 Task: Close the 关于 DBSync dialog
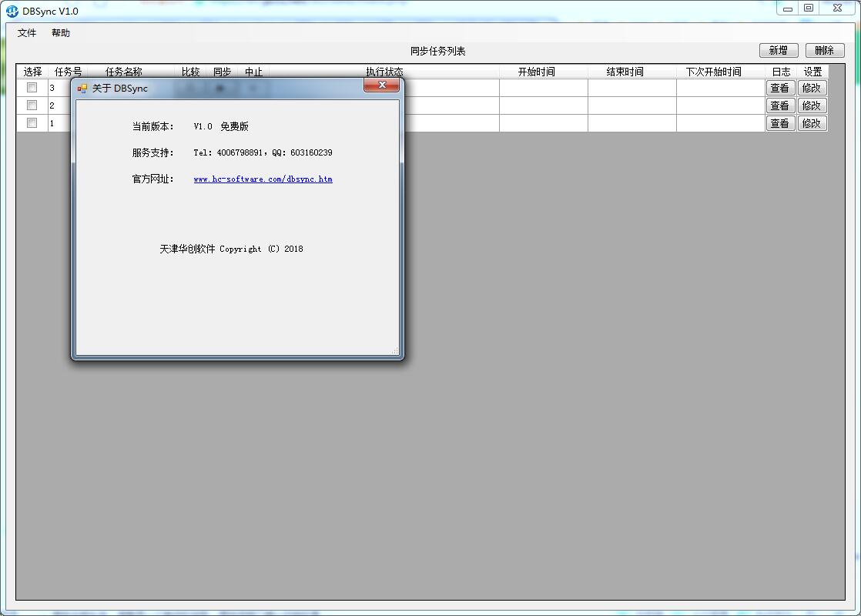click(381, 85)
